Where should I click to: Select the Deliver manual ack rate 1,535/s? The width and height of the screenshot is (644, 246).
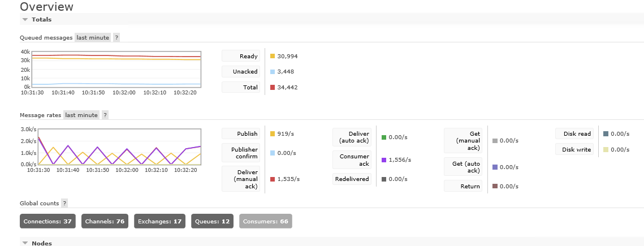(289, 179)
